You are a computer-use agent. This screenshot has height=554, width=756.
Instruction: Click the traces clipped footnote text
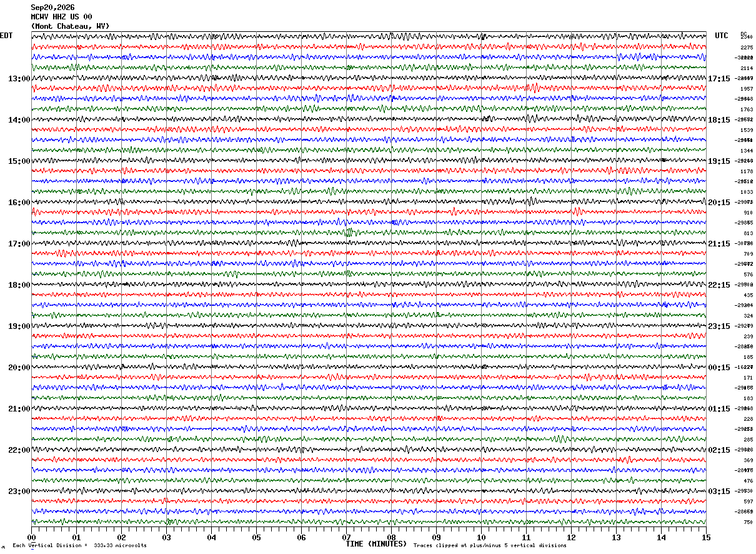pyautogui.click(x=490, y=546)
